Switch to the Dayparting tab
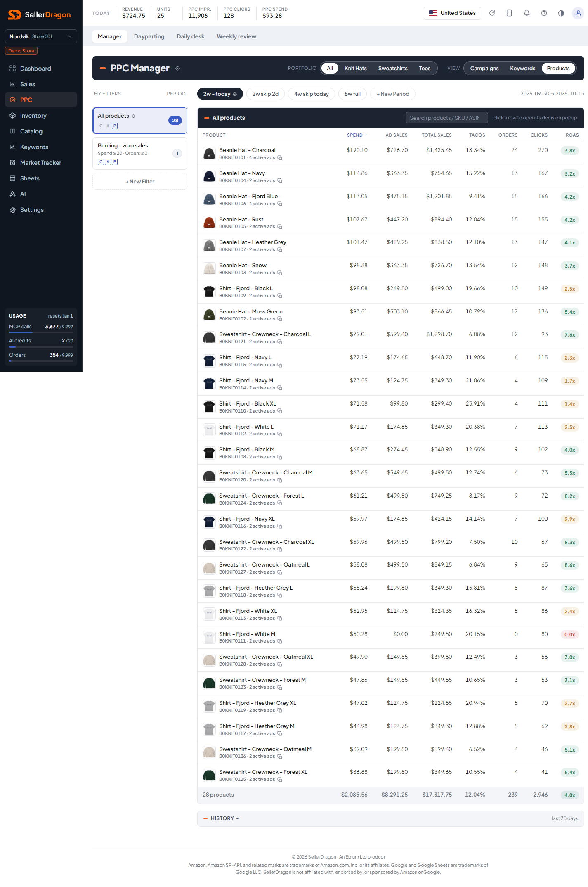This screenshot has height=887, width=588. point(149,36)
